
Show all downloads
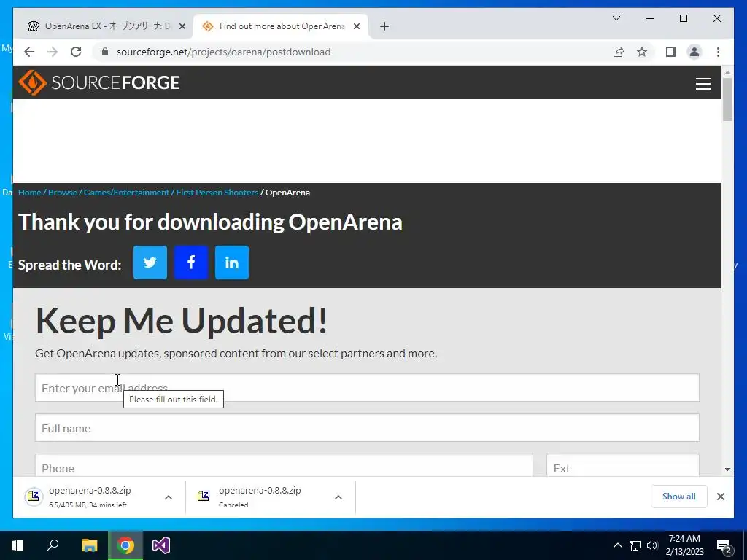679,496
